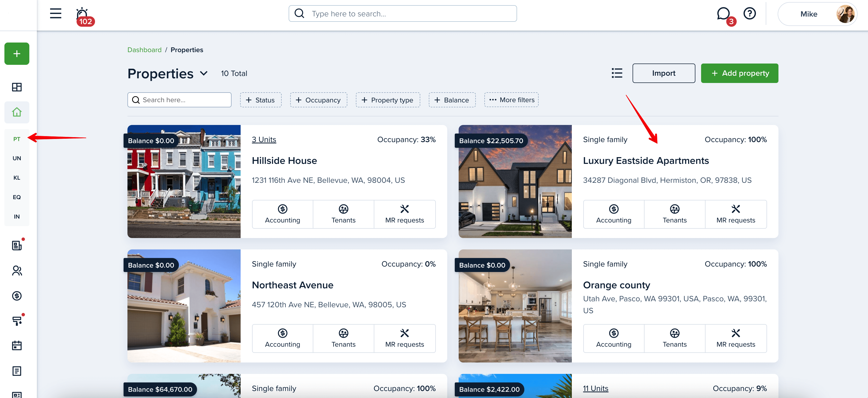Viewport: 868px width, 398px height.
Task: Add a Property type filter
Action: [388, 100]
